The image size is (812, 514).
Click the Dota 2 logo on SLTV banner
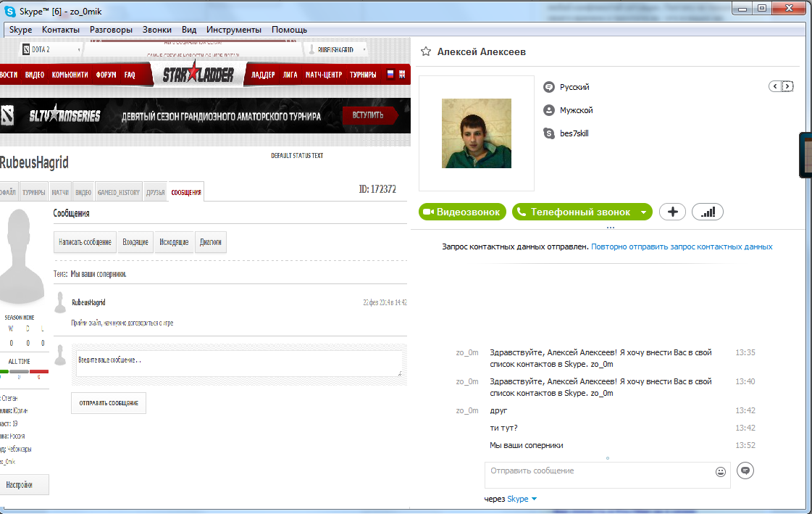7,115
